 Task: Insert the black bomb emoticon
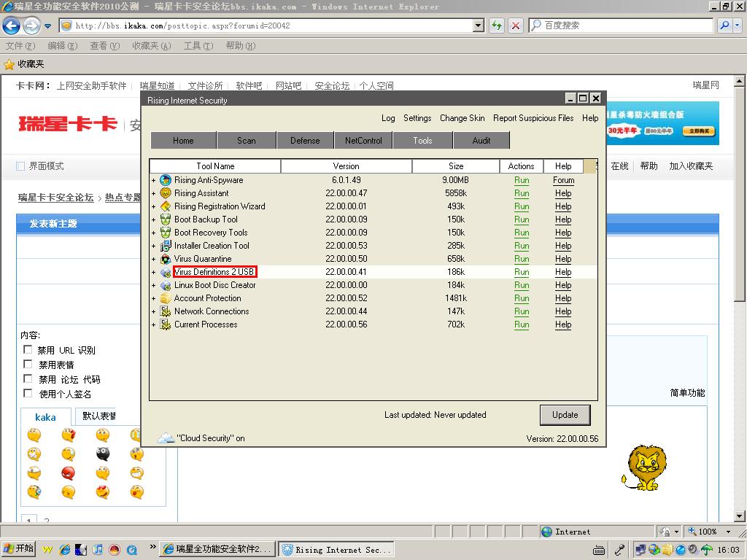pos(102,454)
